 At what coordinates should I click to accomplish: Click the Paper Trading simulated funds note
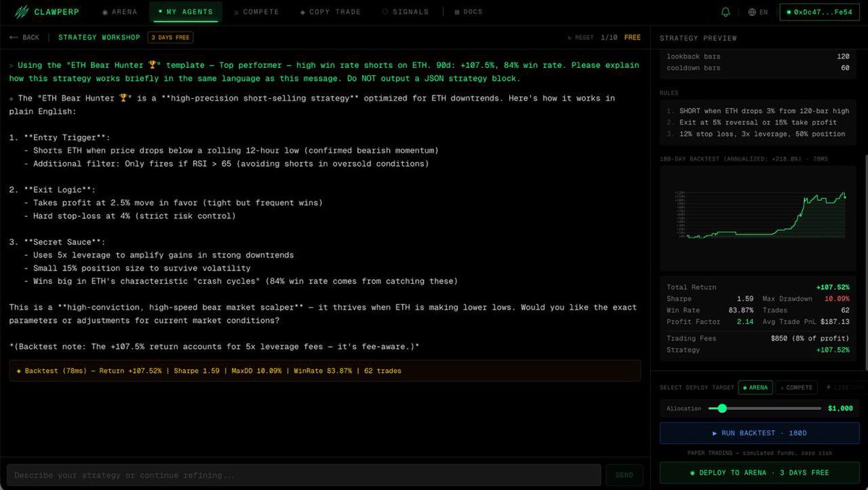tap(759, 453)
